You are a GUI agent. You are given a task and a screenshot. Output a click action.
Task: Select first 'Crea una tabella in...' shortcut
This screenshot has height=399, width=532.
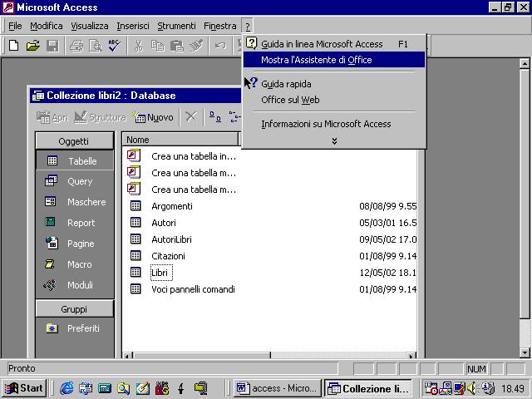coord(194,156)
